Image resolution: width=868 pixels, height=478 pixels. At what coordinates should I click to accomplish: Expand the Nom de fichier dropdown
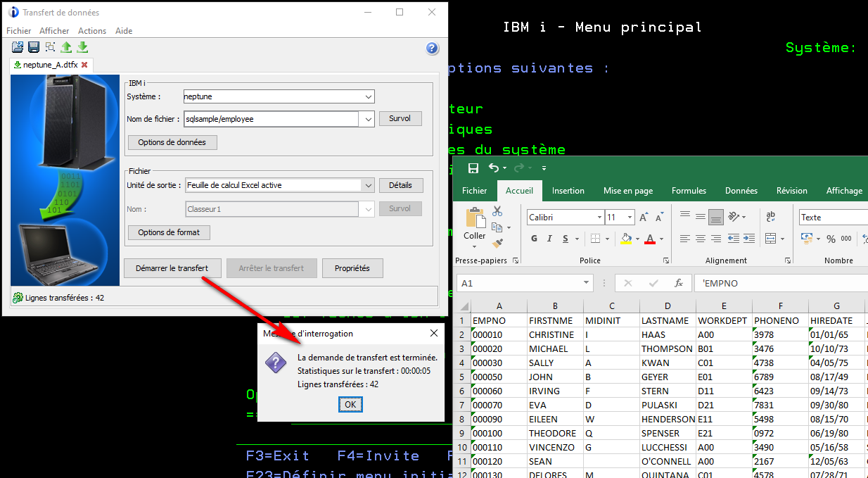pyautogui.click(x=369, y=119)
